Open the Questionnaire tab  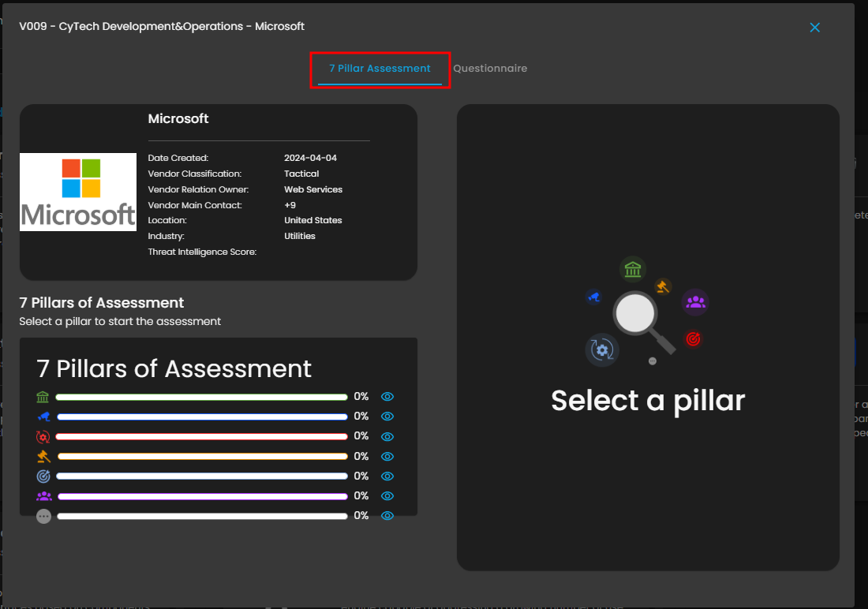[x=490, y=69]
